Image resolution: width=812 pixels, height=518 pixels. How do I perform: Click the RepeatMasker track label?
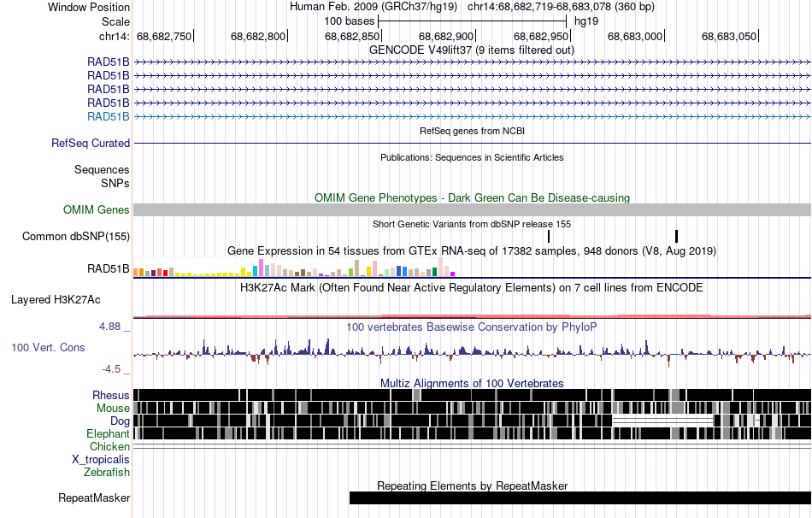tap(94, 497)
